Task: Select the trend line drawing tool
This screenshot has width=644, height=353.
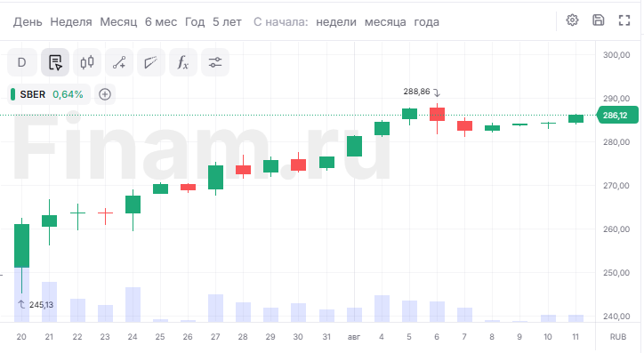Action: tap(119, 62)
